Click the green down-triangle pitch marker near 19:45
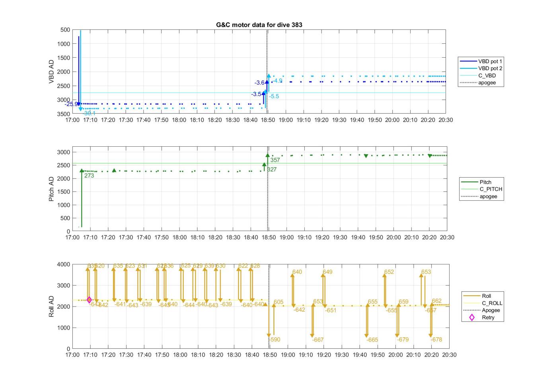The height and width of the screenshot is (392, 557). pos(366,156)
